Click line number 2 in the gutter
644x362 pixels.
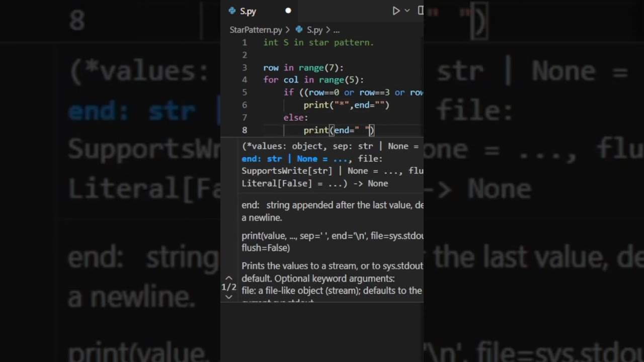245,55
